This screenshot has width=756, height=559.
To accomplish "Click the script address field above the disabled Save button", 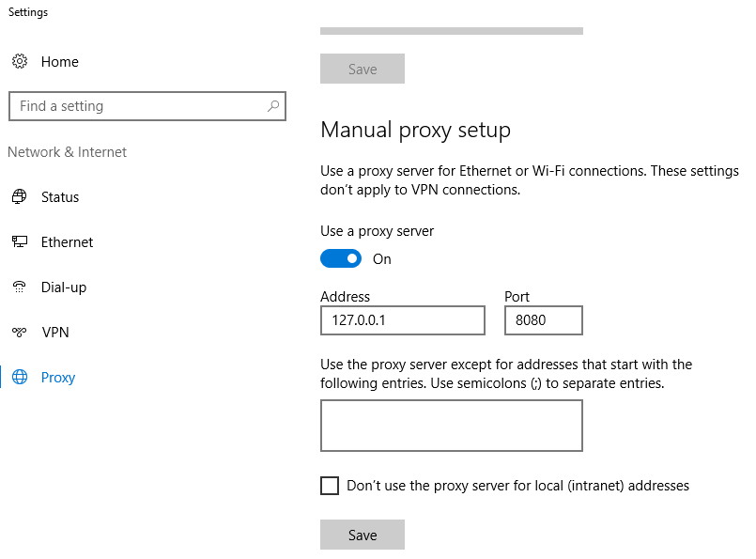I will pyautogui.click(x=452, y=30).
